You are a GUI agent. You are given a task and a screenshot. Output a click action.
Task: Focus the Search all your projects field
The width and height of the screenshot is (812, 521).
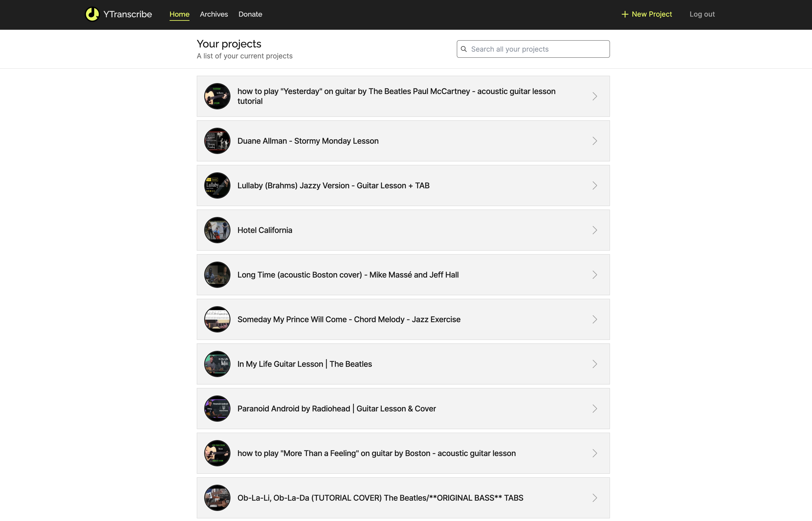(x=533, y=49)
